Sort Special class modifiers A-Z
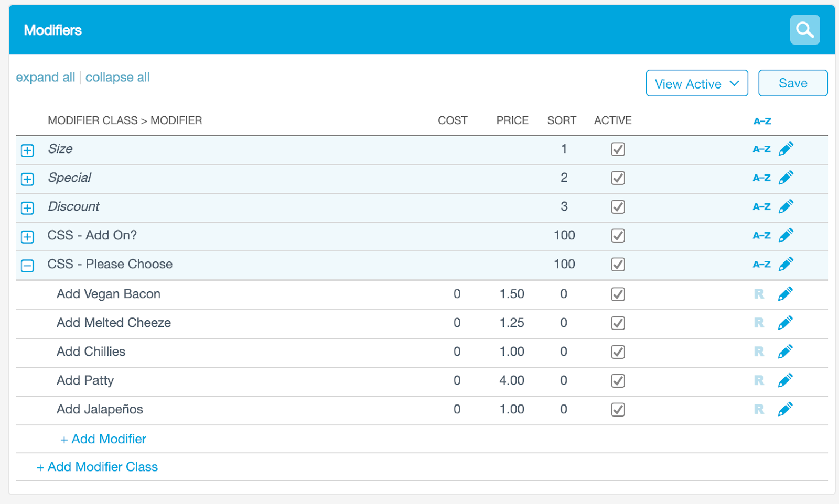 [x=761, y=178]
